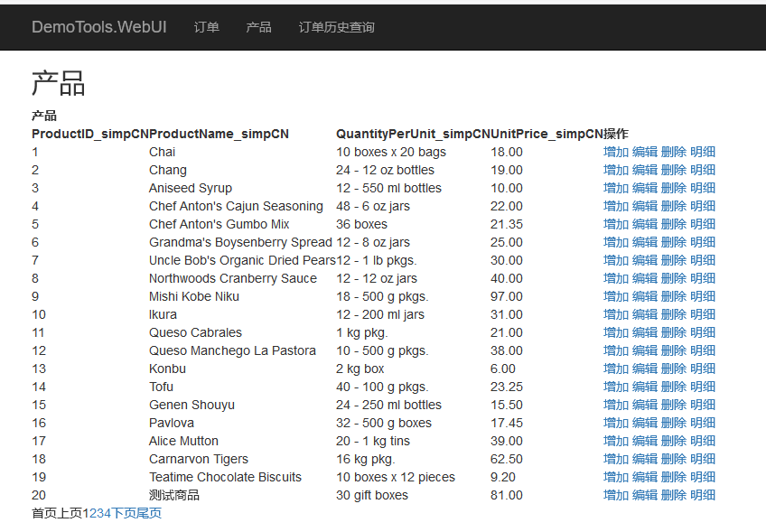This screenshot has width=766, height=532.
Task: Open the 订单 navigation menu item
Action: pos(206,27)
